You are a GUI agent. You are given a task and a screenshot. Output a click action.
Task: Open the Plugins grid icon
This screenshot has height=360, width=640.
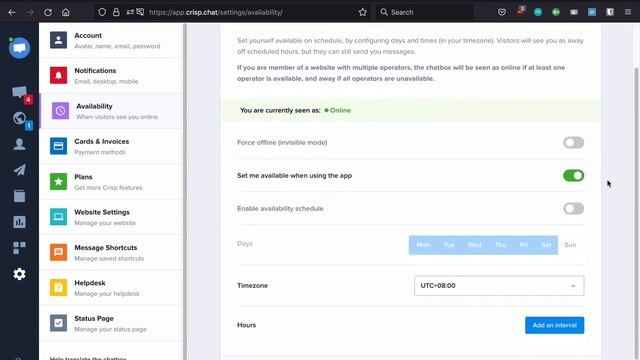(x=19, y=248)
